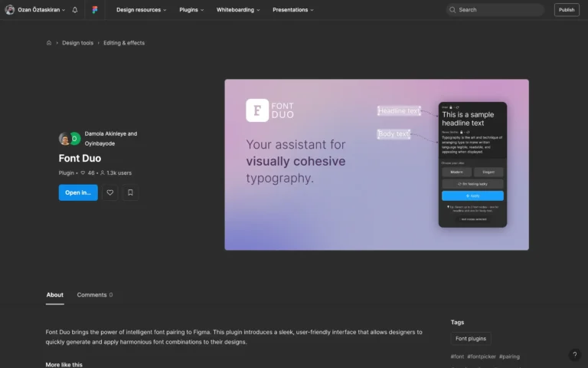This screenshot has height=368, width=588.
Task: Click the Font plugins tag
Action: 471,339
